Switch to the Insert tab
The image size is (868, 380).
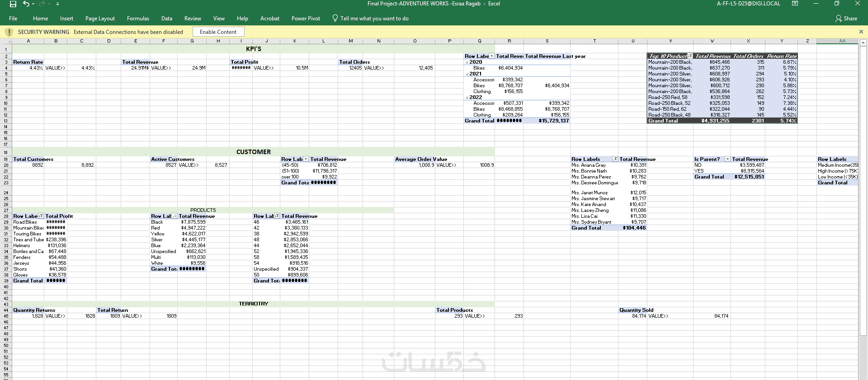(66, 19)
